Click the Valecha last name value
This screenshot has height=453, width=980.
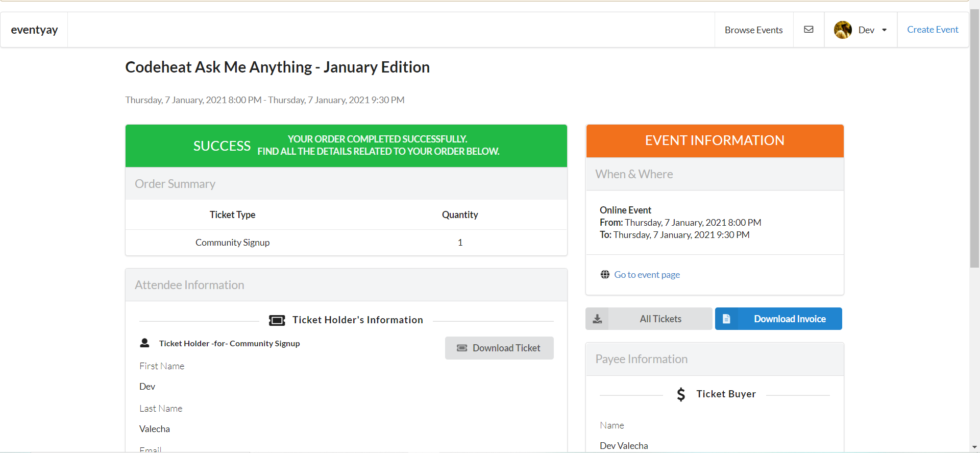[155, 429]
